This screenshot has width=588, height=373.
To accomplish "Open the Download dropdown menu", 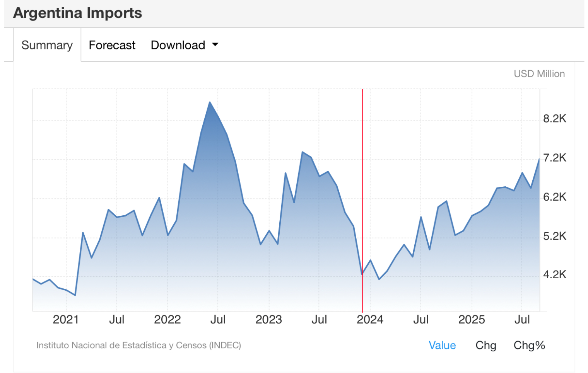I will (178, 45).
